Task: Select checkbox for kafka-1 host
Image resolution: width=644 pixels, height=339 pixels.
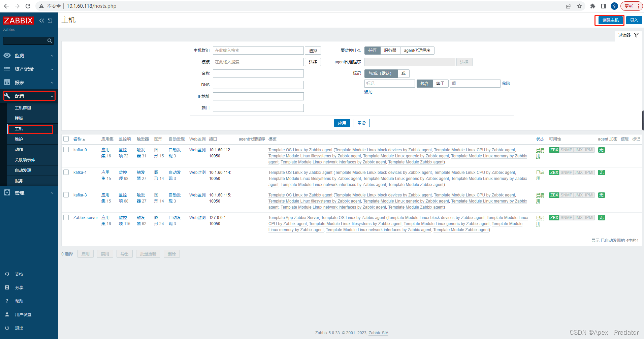Action: click(66, 172)
